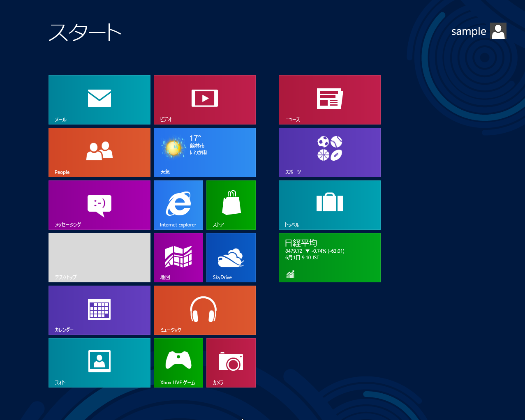Click the finance chart icon on green tile
Viewport: 525px width, 420px height.
pos(290,274)
